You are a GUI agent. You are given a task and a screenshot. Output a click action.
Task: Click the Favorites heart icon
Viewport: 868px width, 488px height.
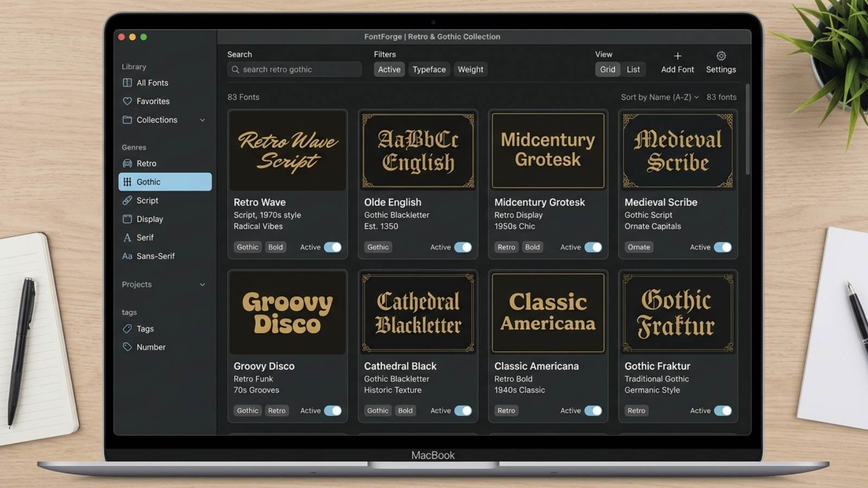click(127, 101)
